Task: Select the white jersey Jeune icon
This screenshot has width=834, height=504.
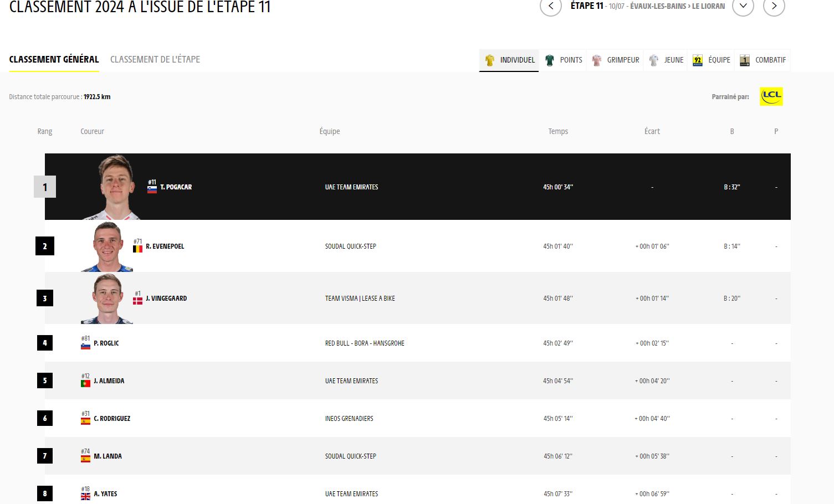Action: coord(654,60)
